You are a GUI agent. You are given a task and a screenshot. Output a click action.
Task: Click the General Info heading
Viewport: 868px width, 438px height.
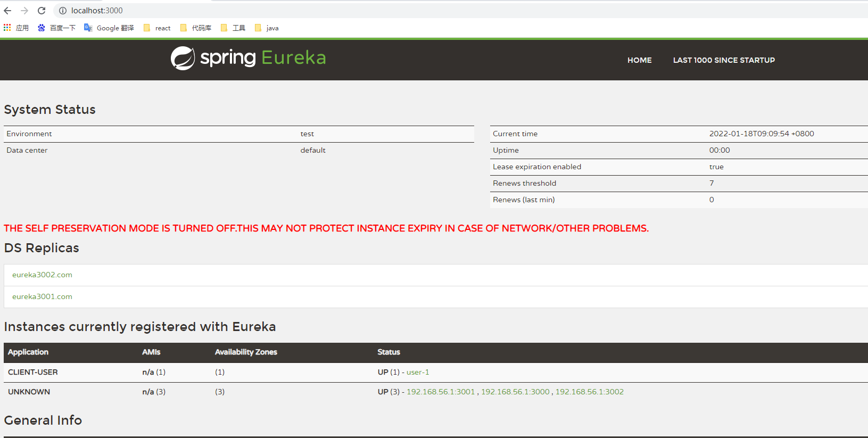point(43,420)
